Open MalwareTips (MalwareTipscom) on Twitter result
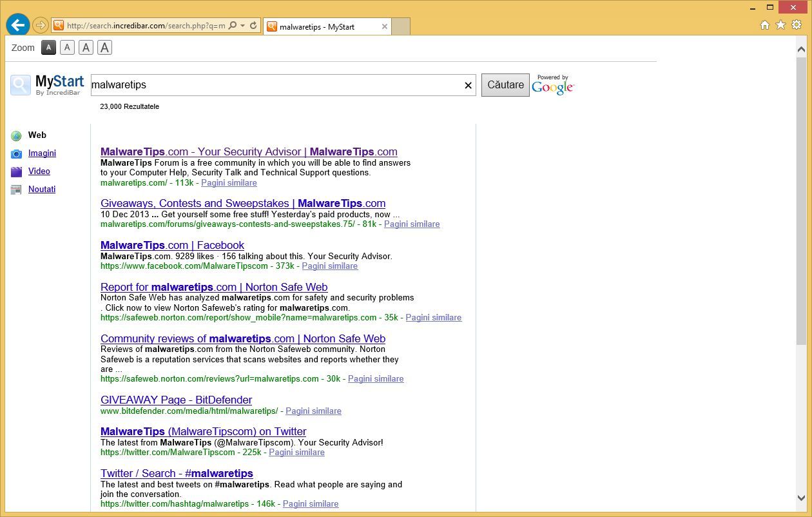The image size is (812, 517). pyautogui.click(x=204, y=431)
